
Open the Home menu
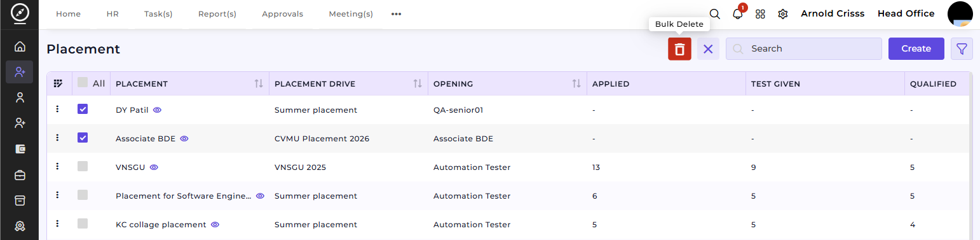coord(69,14)
